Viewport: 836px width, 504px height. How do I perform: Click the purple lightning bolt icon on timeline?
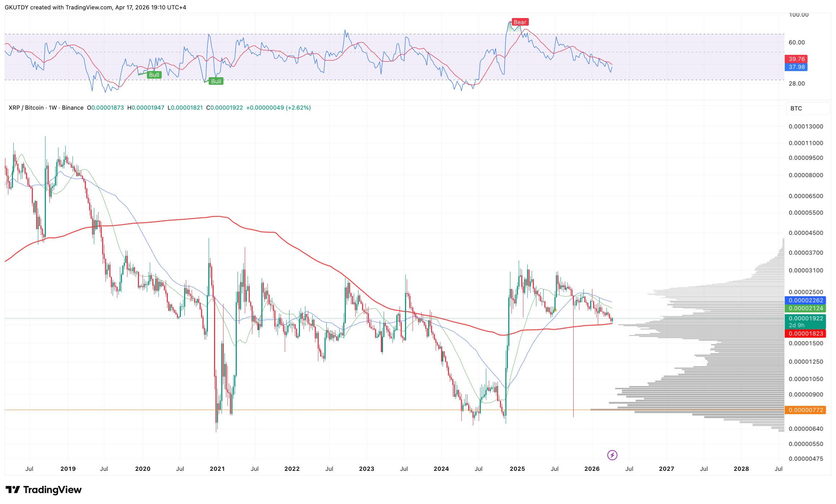pyautogui.click(x=612, y=455)
